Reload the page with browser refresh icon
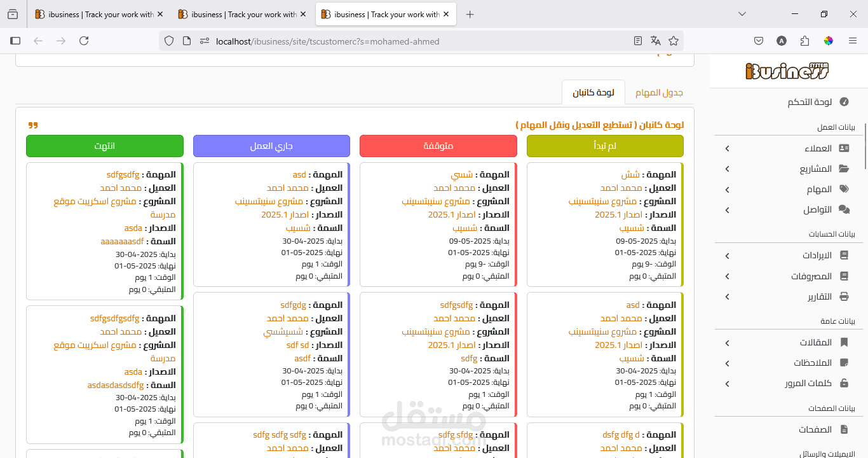Screen dimensions: 868x458 [x=84, y=41]
